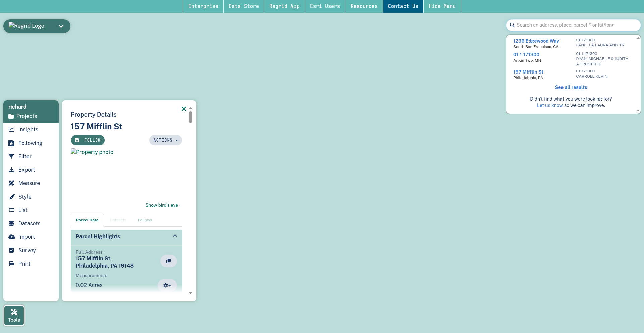Open the Tools wrench button

pyautogui.click(x=14, y=315)
